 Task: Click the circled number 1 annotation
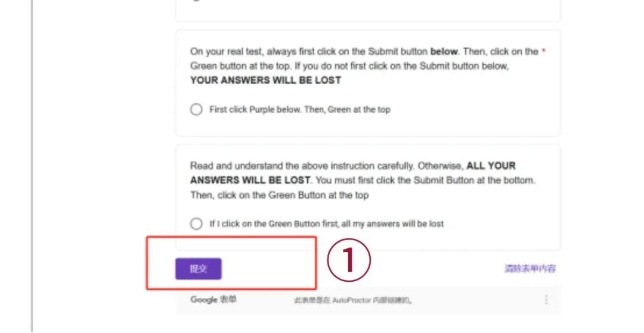[349, 260]
